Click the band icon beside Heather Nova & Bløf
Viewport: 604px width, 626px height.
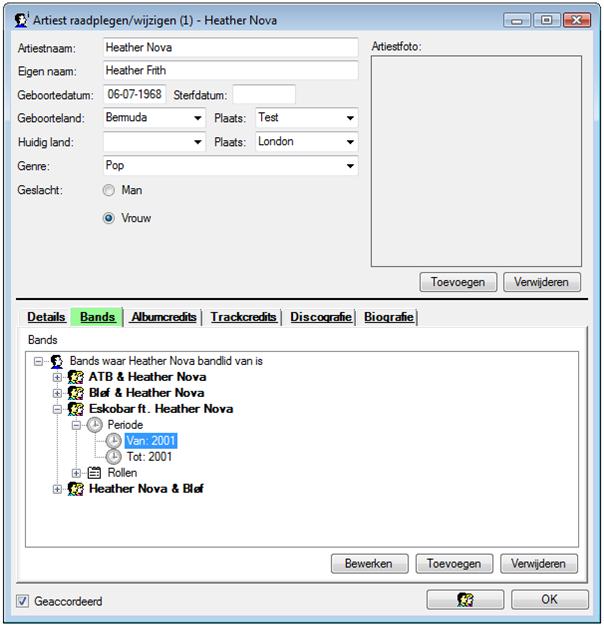75,489
